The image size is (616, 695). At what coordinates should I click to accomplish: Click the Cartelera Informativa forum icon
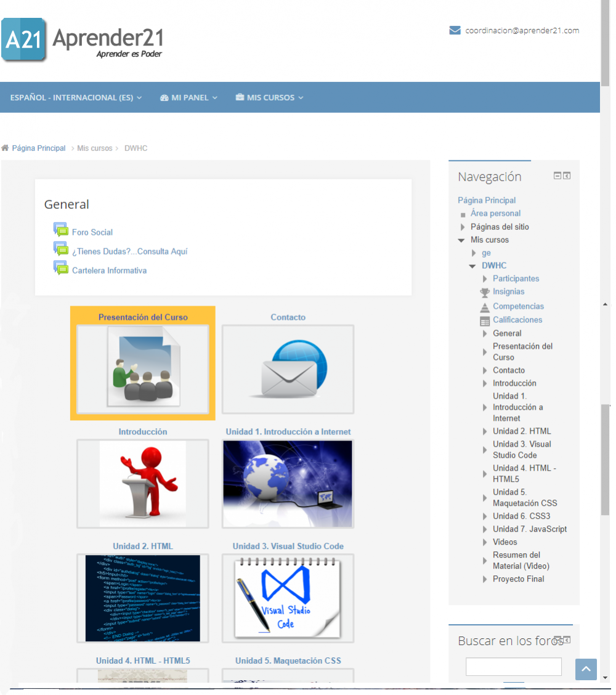coord(62,268)
